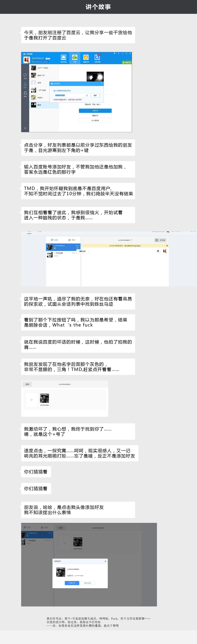
Task: Choose 删除会话 from the popup menu
Action: click(82, 251)
